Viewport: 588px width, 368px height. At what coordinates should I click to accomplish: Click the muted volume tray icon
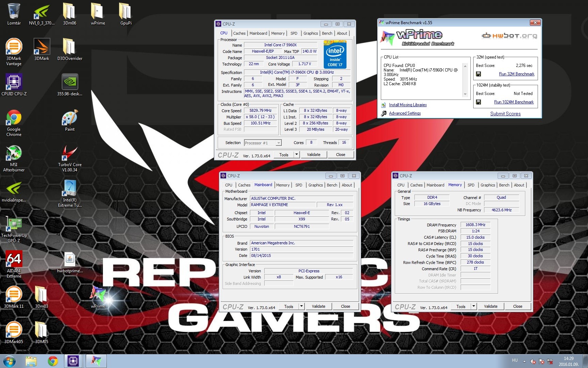[x=533, y=361]
